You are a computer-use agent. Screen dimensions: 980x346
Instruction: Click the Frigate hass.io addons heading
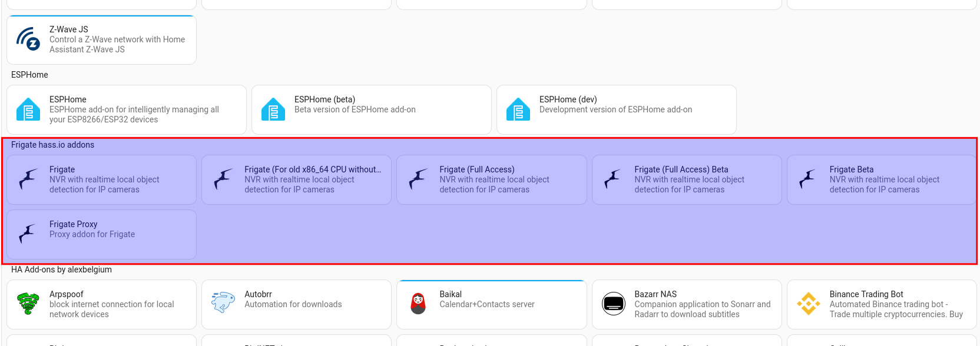tap(52, 145)
